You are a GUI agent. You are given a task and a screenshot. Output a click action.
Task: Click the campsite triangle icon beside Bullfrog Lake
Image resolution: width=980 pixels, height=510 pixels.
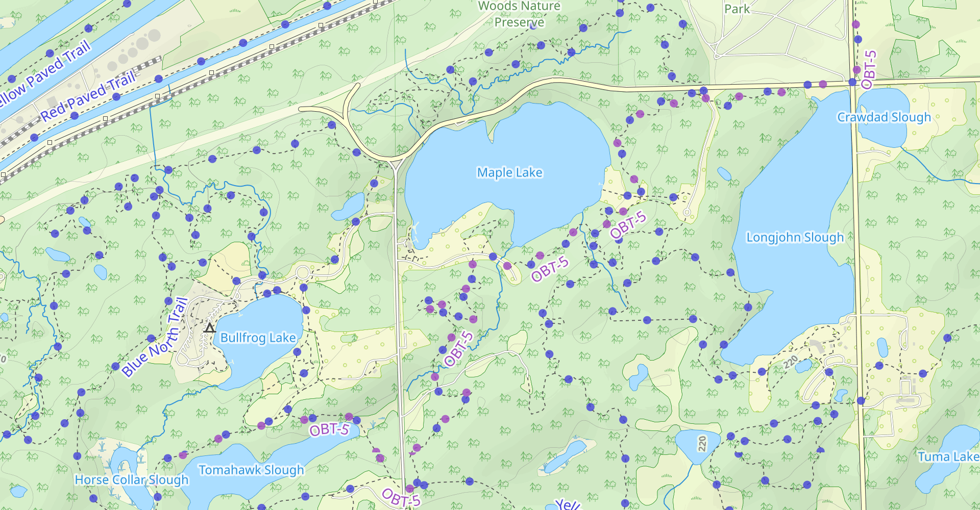pyautogui.click(x=209, y=328)
